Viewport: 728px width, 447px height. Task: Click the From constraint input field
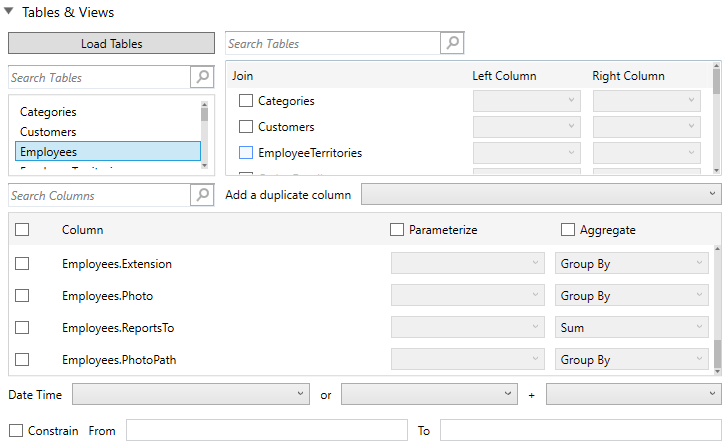(266, 431)
